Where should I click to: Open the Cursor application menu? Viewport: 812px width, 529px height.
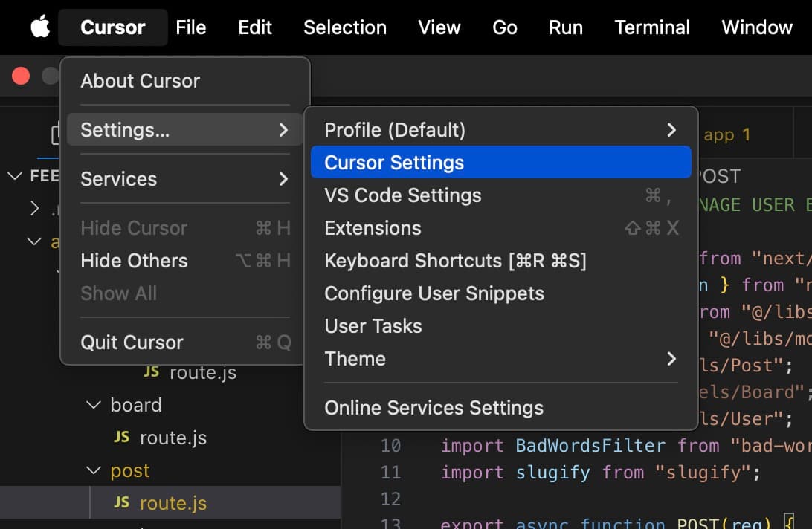click(x=113, y=27)
